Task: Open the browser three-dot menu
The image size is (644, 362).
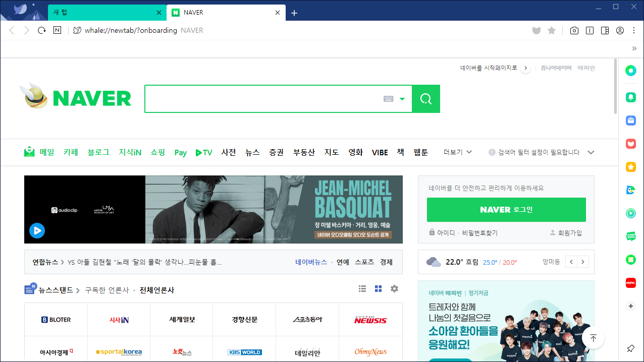Action: tap(633, 30)
